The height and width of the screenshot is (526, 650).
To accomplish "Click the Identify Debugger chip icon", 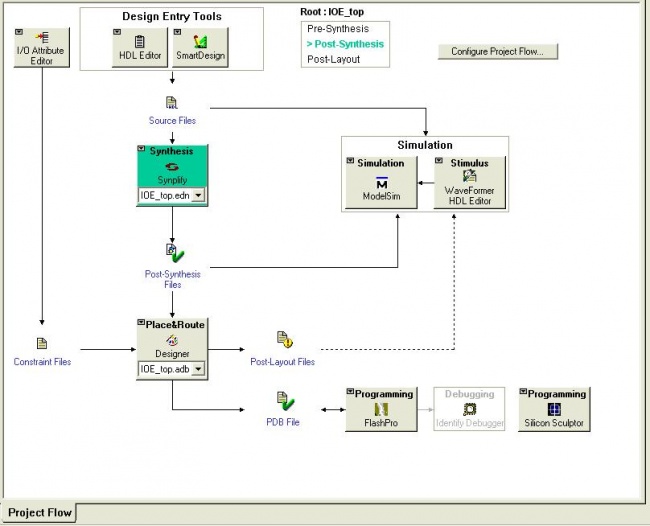I will point(469,410).
